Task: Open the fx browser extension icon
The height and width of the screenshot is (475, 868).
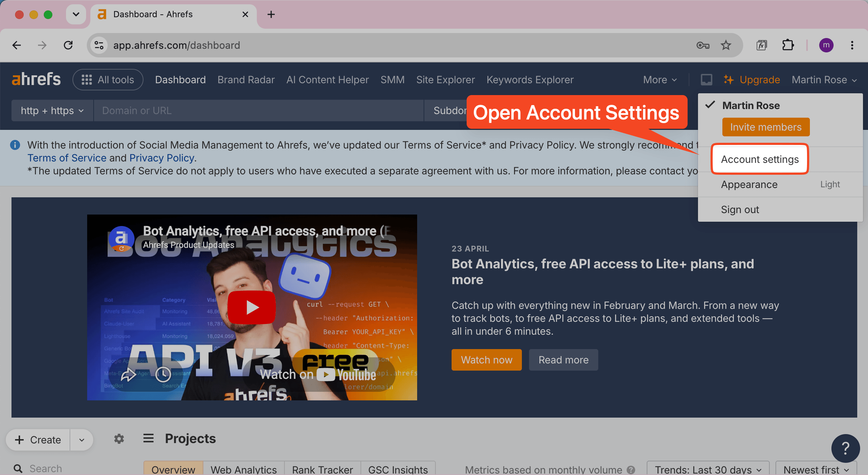Action: (x=761, y=45)
